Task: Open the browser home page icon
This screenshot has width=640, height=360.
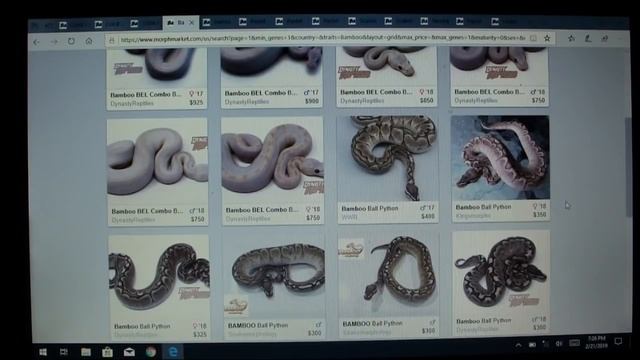Action: pyautogui.click(x=89, y=41)
